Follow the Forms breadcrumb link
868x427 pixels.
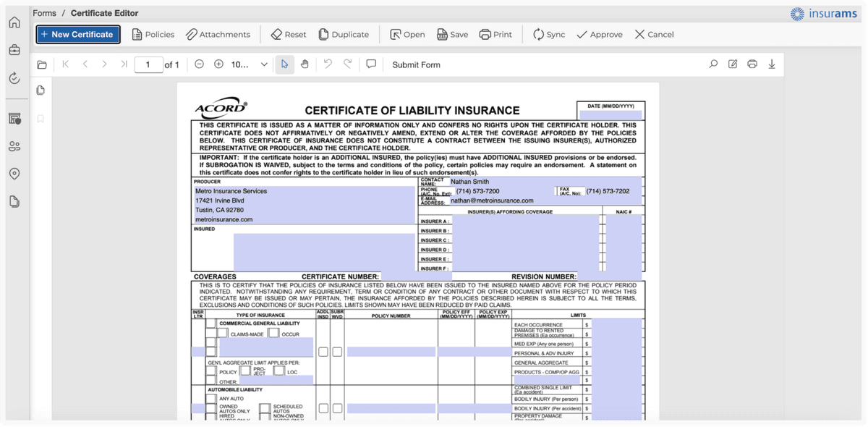pos(44,13)
